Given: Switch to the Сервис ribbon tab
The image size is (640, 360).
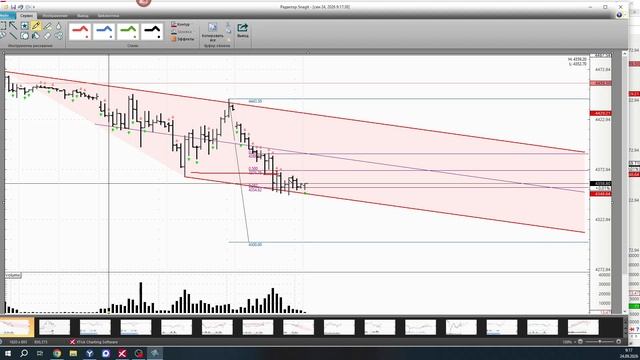Looking at the screenshot, I should coord(26,16).
